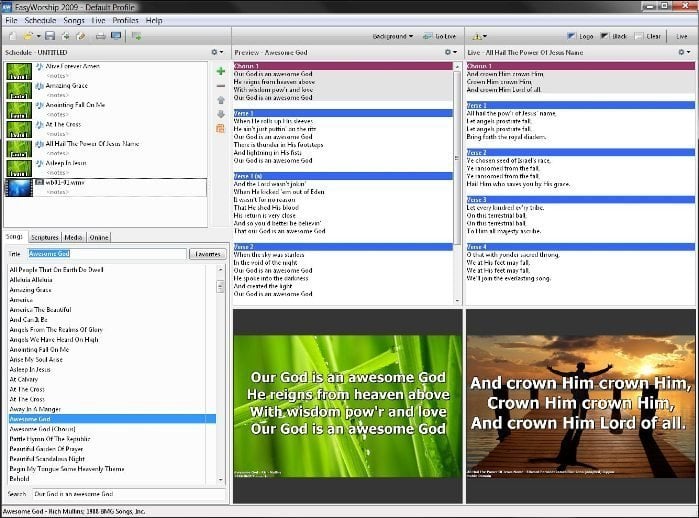This screenshot has height=518, width=699.
Task: Click the printer icon in toolbar
Action: [x=101, y=36]
